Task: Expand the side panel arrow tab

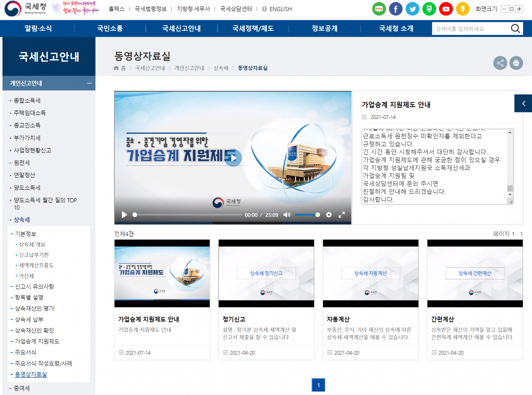Action: pyautogui.click(x=523, y=103)
